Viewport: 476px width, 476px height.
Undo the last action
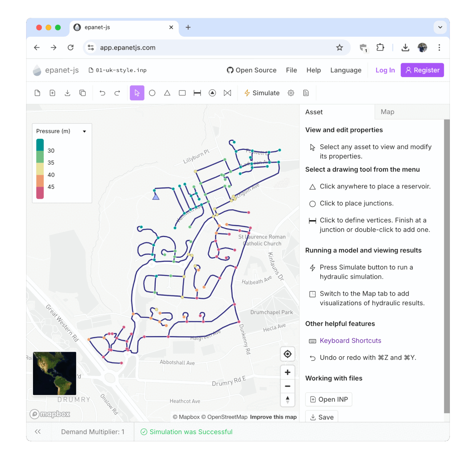[x=102, y=93]
